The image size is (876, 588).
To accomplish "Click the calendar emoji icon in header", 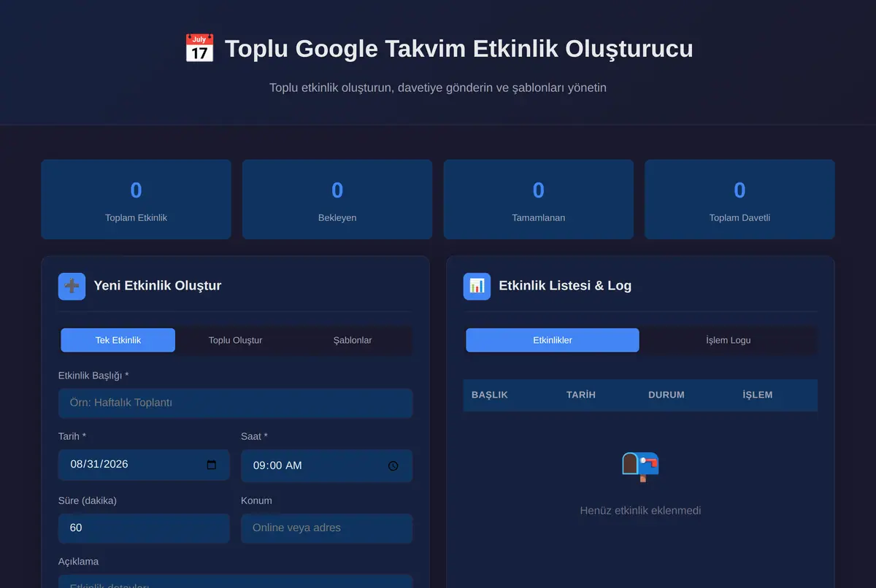I will [199, 49].
